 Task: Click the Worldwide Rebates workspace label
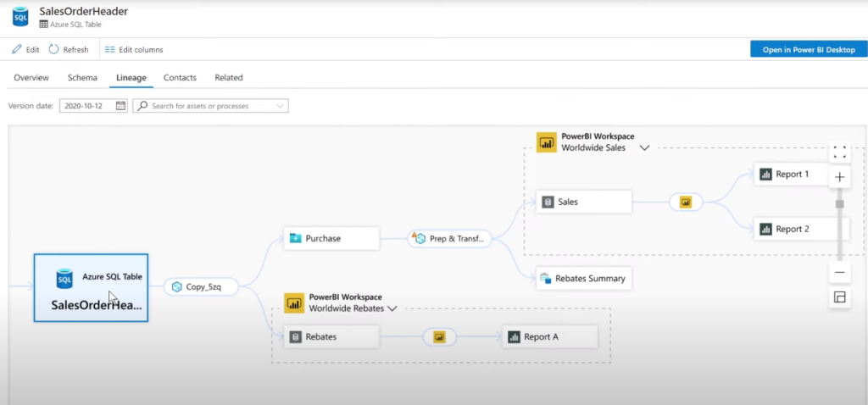pos(347,308)
